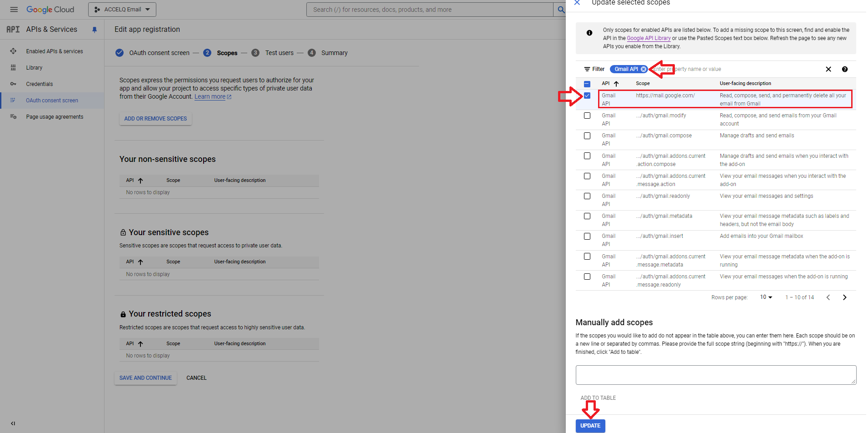This screenshot has height=433, width=868.
Task: Open filter help question mark
Action: tap(845, 69)
